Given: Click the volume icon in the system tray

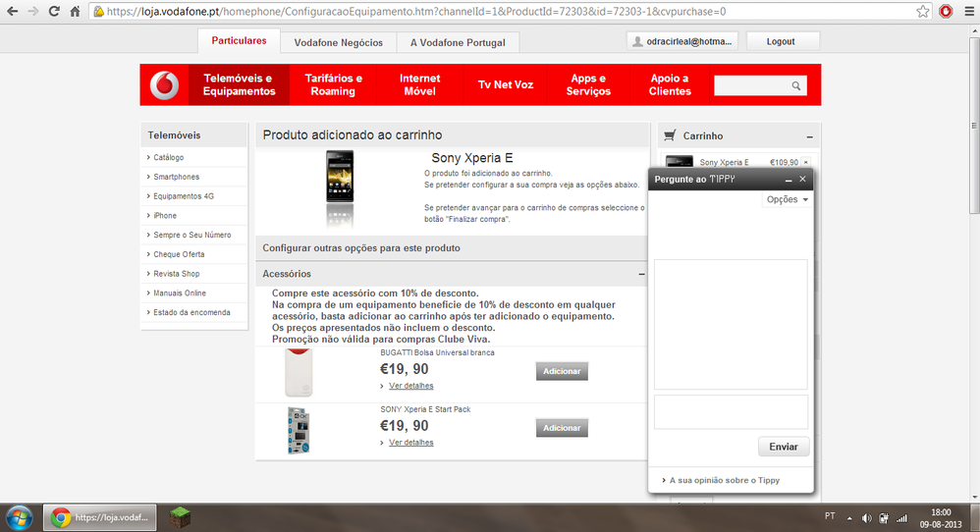Looking at the screenshot, I should point(866,517).
